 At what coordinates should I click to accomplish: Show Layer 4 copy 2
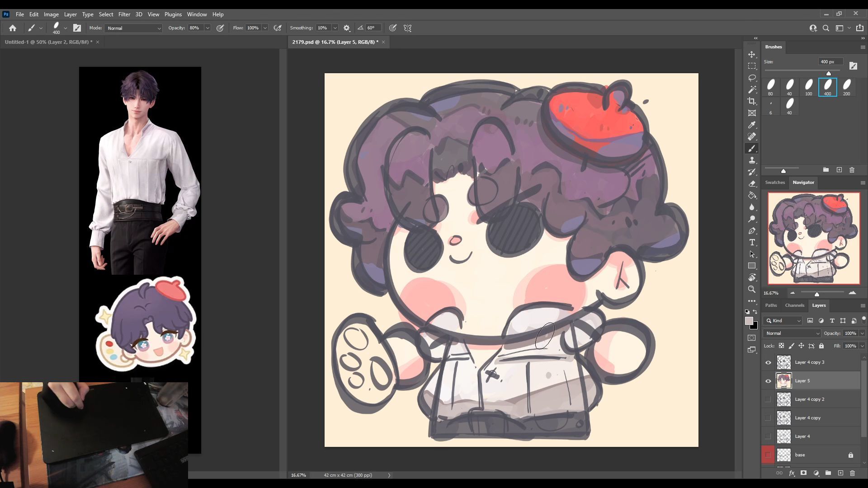point(768,399)
